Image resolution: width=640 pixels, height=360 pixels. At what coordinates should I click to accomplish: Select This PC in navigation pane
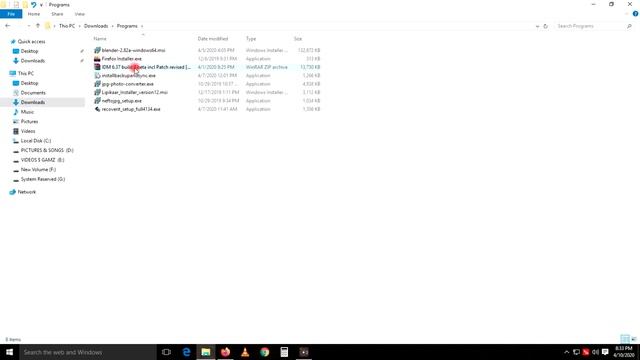point(26,73)
